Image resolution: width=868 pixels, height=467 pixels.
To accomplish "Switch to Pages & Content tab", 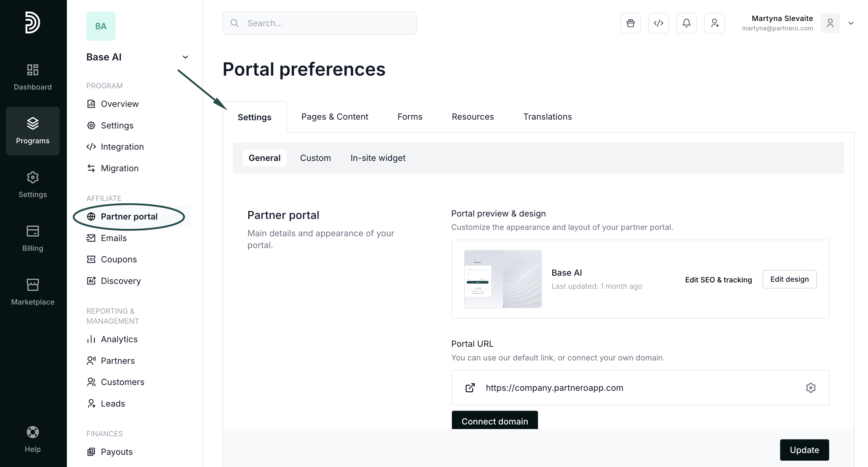I will click(334, 117).
